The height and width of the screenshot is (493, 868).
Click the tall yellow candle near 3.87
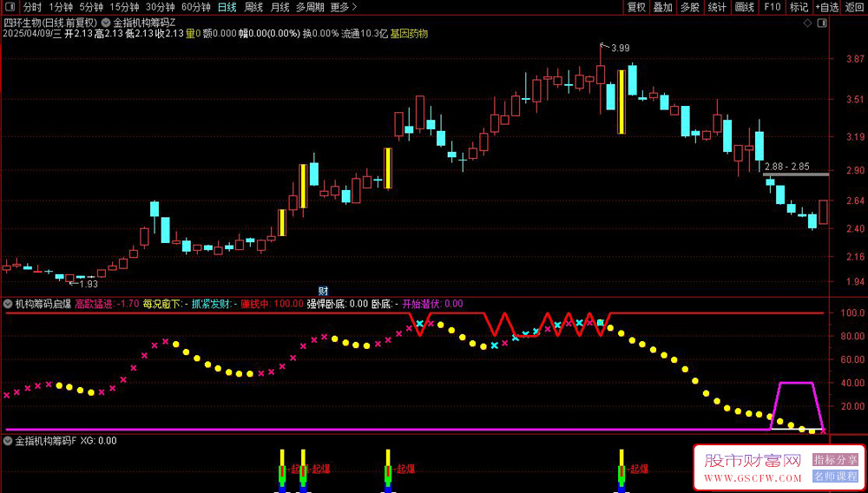point(621,102)
